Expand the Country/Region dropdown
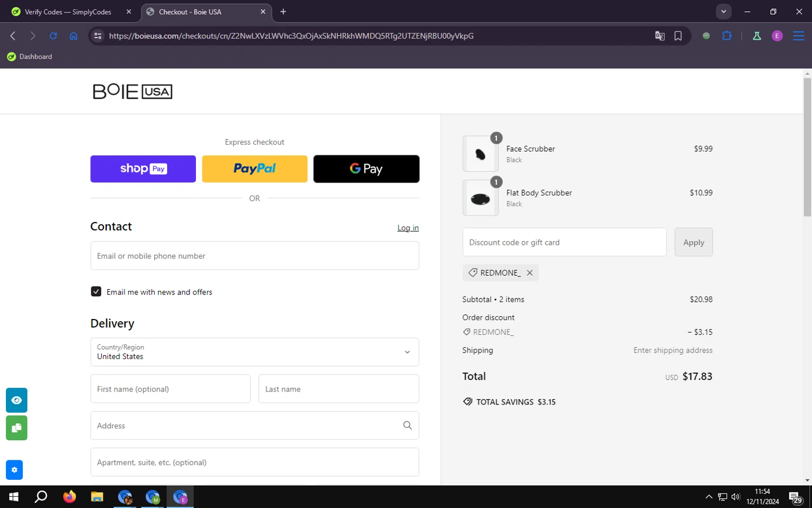This screenshot has height=508, width=812. pos(254,352)
